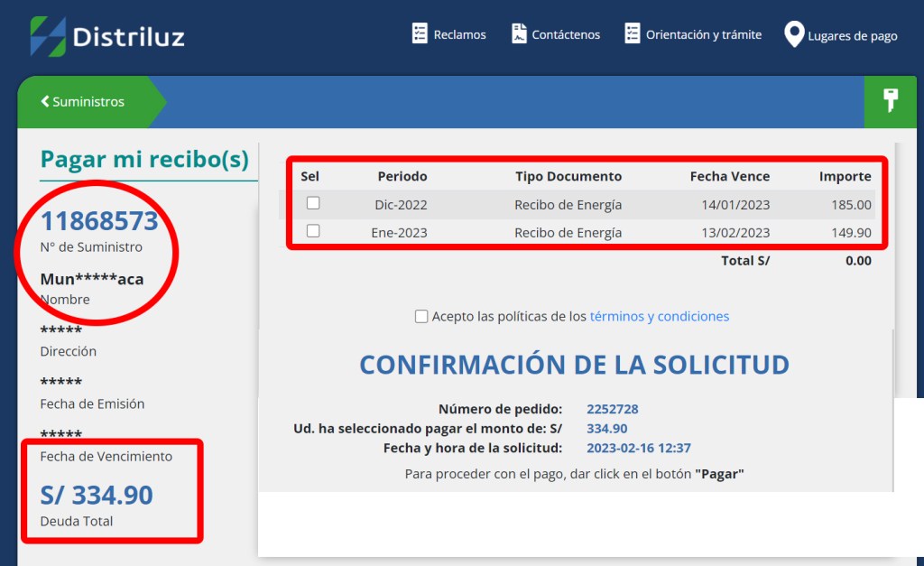
Task: Select the Orientación y trámite menu text
Action: pyautogui.click(x=704, y=35)
